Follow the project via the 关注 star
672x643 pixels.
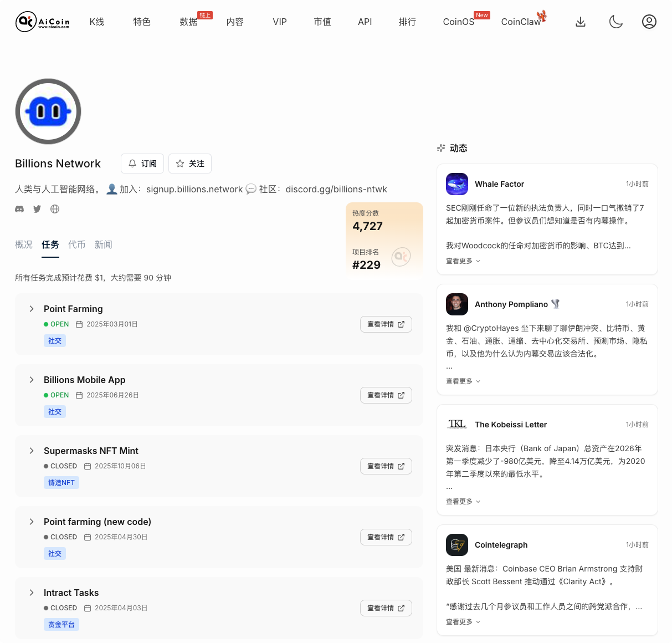click(189, 164)
